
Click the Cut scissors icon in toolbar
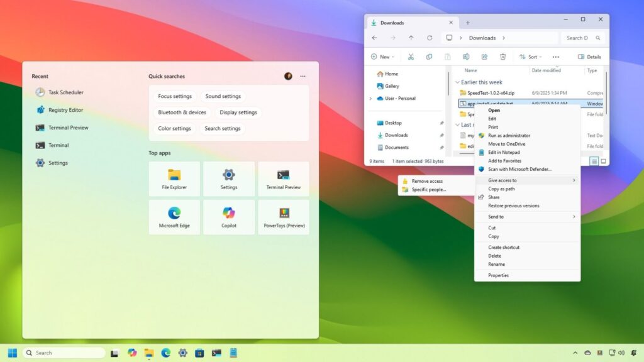pos(411,57)
